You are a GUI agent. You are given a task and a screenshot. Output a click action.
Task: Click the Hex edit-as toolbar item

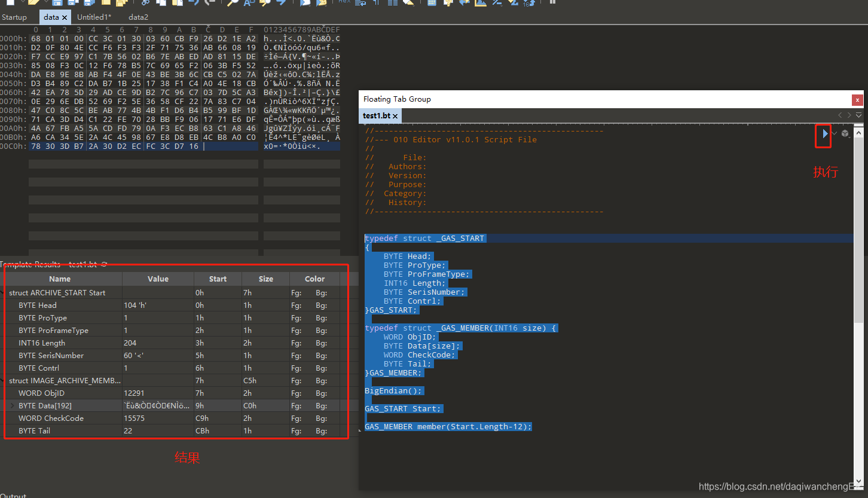click(x=344, y=2)
